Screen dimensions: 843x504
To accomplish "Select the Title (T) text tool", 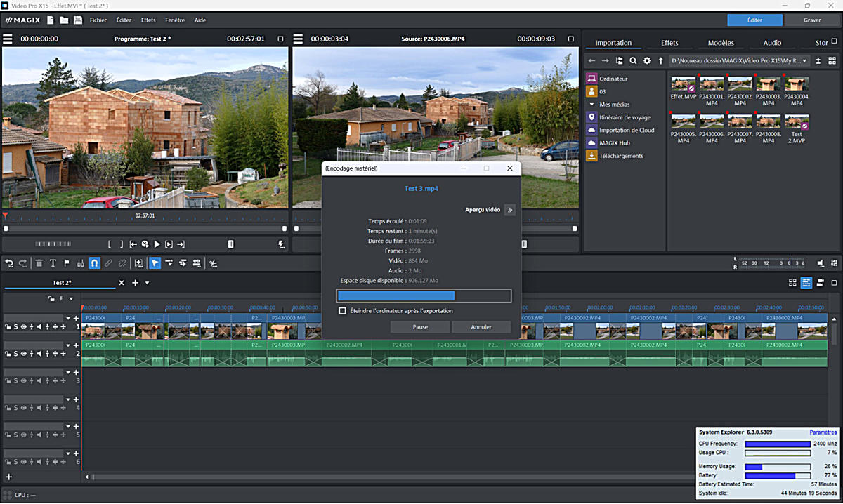I will click(x=53, y=263).
